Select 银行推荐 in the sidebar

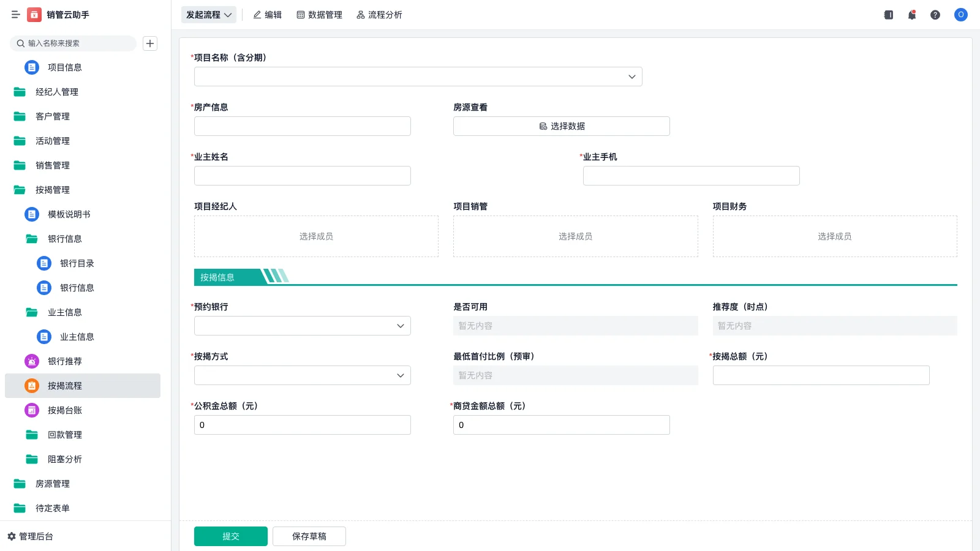click(64, 361)
